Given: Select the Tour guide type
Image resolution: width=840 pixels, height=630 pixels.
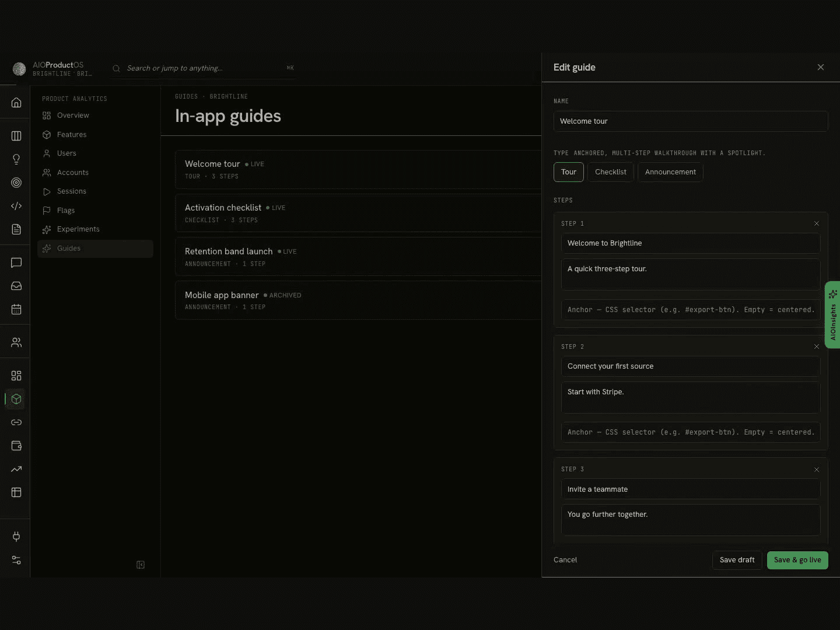Looking at the screenshot, I should click(x=569, y=172).
